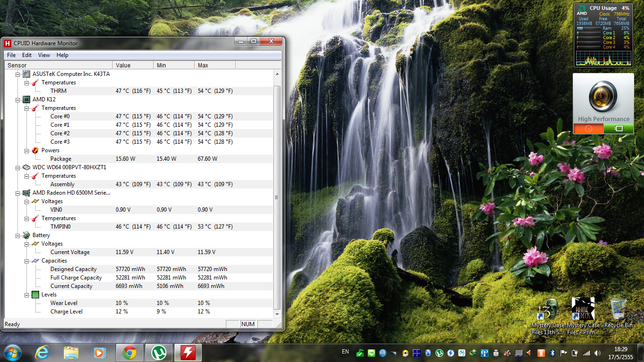The image size is (644, 362).
Task: Collapse the Powers group
Action: click(27, 150)
